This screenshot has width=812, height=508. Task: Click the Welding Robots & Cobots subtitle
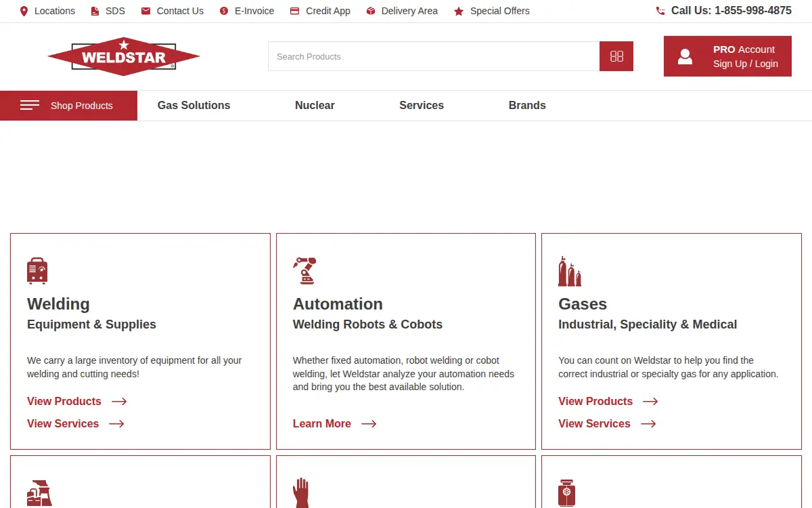click(367, 324)
